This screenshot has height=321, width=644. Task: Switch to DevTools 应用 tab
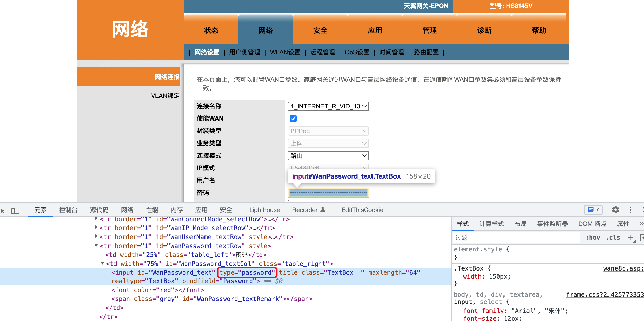[201, 210]
